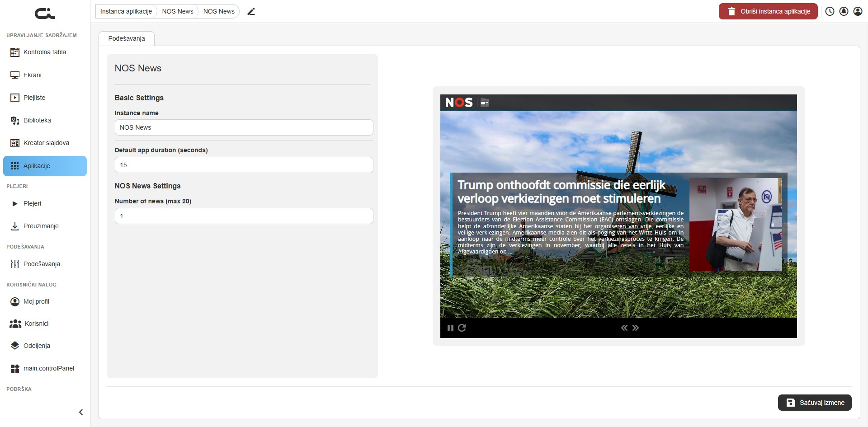Click the Plejliste playlist icon

(15, 98)
